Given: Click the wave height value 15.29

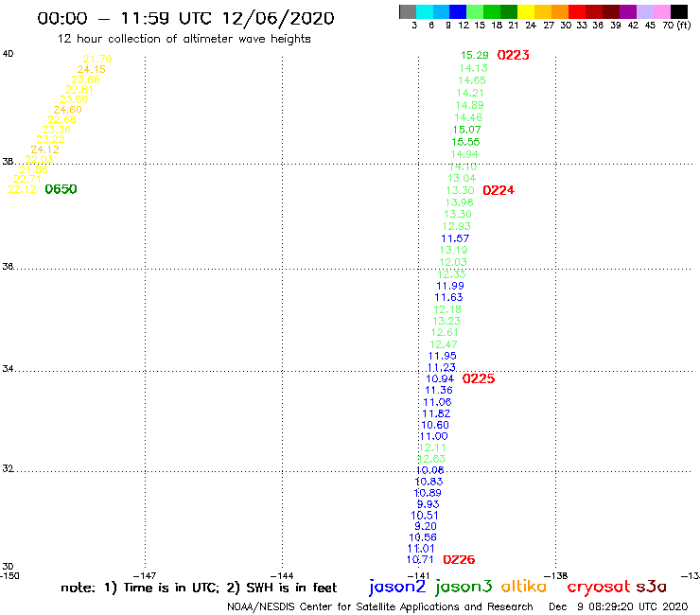Looking at the screenshot, I should pyautogui.click(x=475, y=56).
